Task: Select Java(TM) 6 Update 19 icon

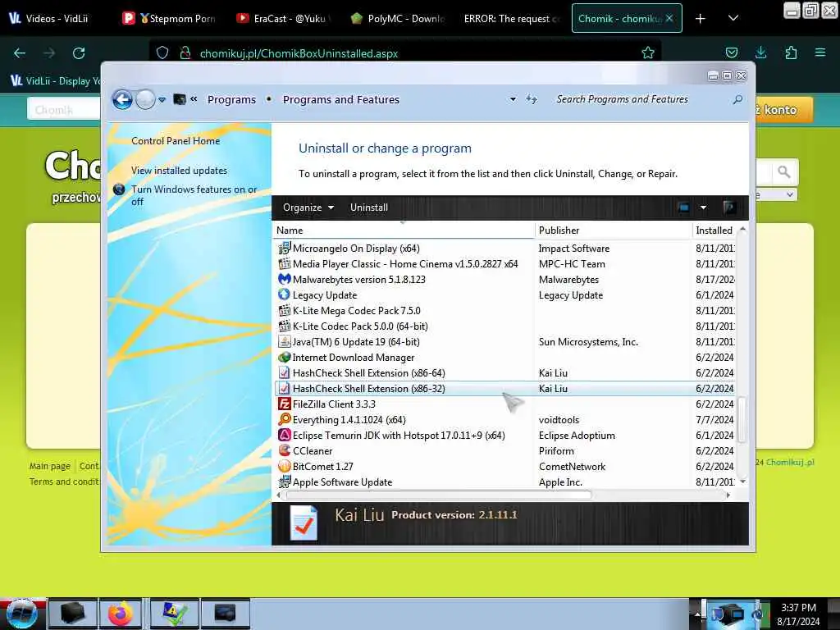Action: pos(285,341)
